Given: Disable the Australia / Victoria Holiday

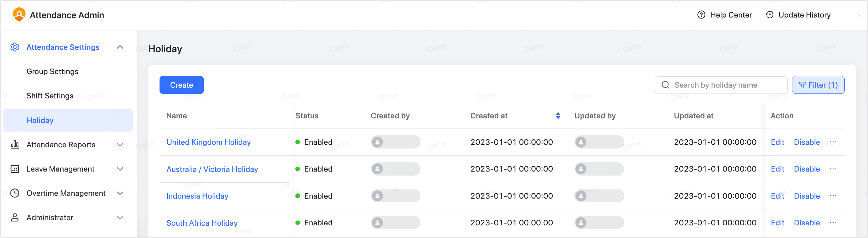Looking at the screenshot, I should pos(807,169).
